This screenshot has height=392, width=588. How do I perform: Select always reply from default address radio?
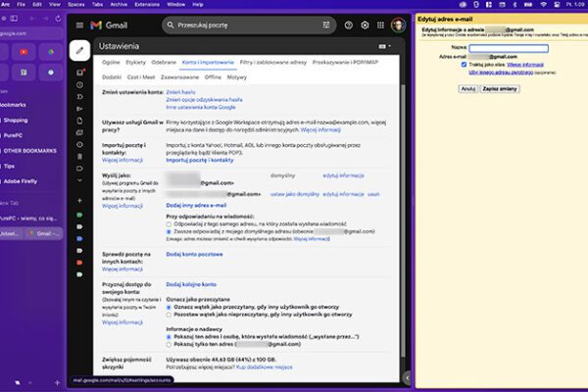[x=169, y=232]
